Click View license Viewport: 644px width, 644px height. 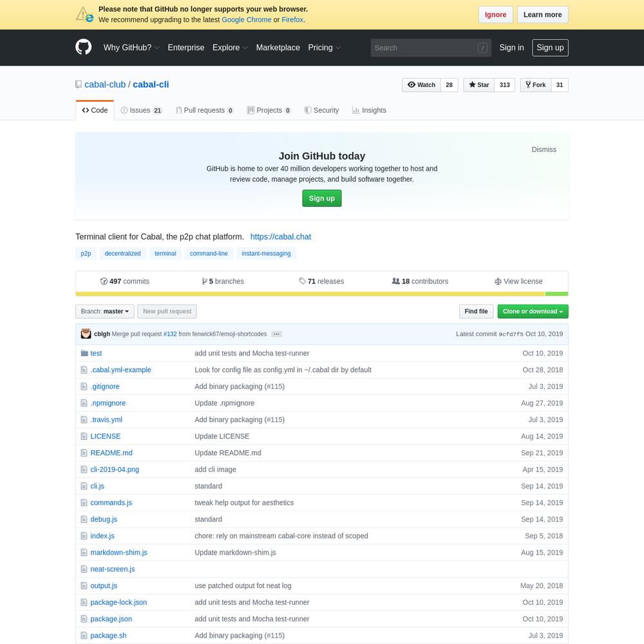pyautogui.click(x=518, y=281)
